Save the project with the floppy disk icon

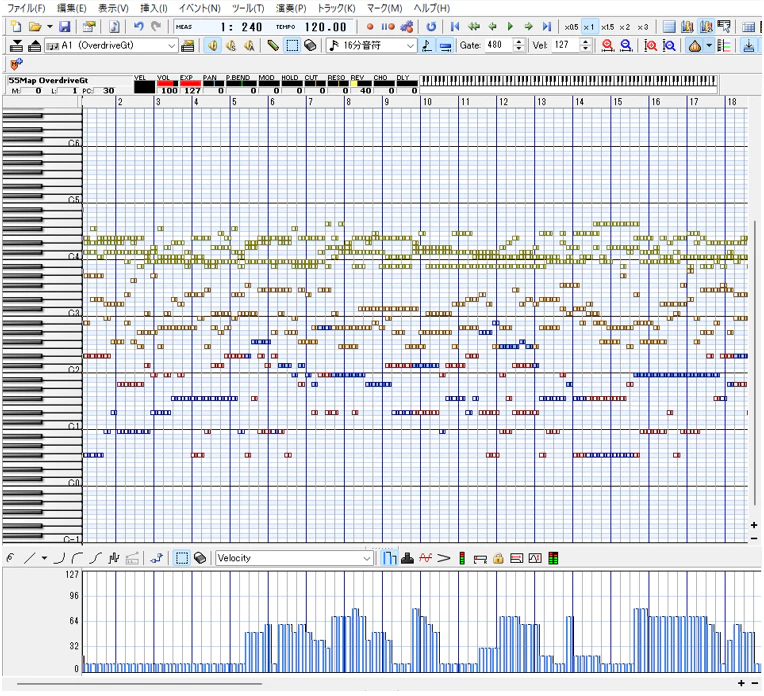click(x=65, y=27)
